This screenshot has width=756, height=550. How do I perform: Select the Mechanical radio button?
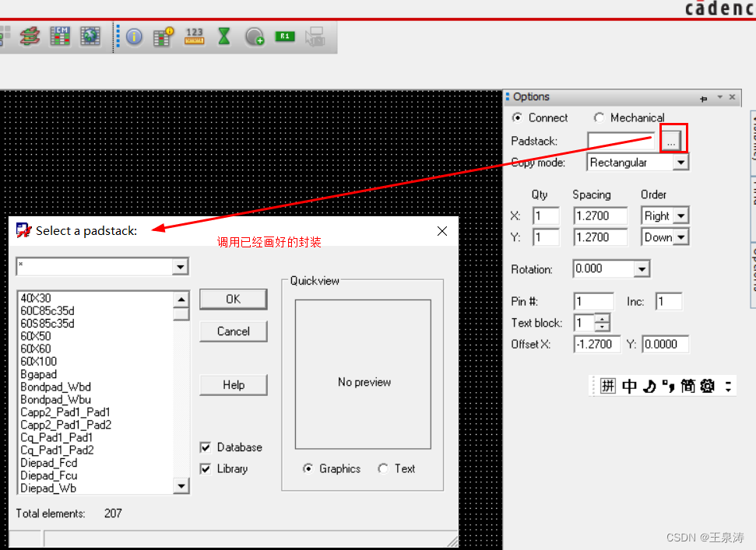point(599,117)
